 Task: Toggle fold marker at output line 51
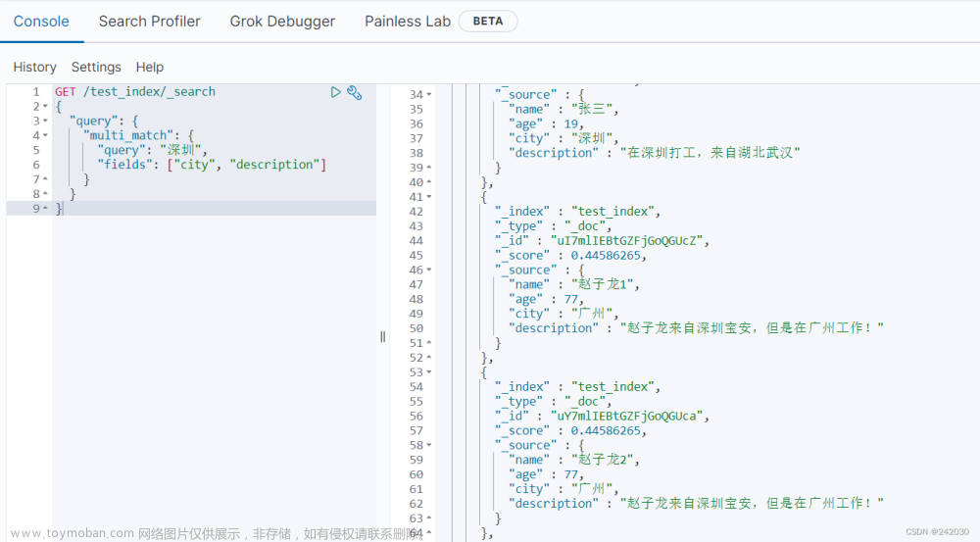429,343
